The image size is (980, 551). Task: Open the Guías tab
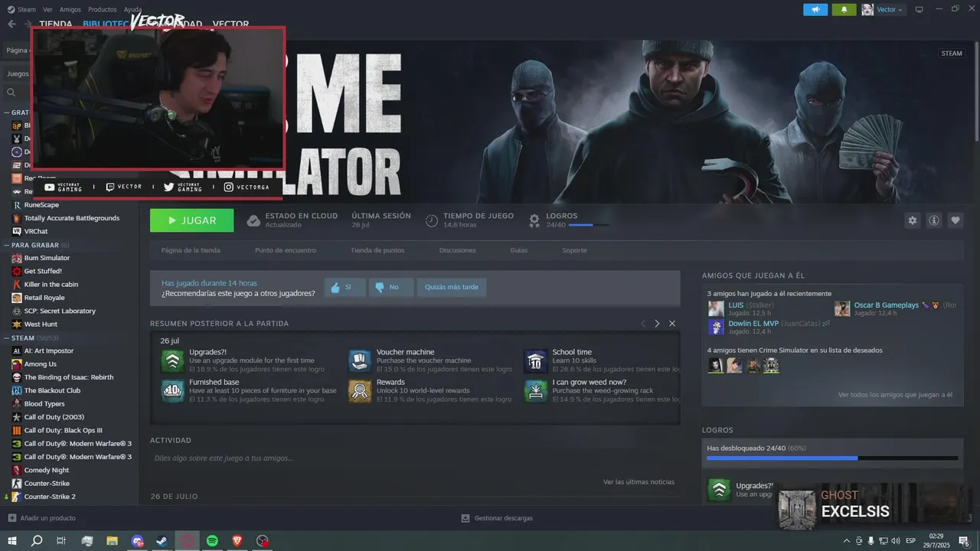click(x=519, y=250)
